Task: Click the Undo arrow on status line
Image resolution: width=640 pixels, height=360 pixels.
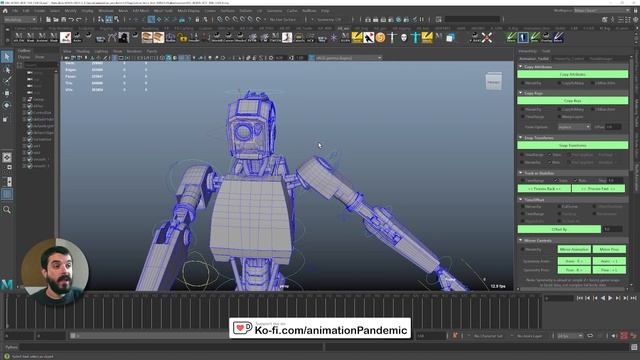Action: (x=71, y=19)
